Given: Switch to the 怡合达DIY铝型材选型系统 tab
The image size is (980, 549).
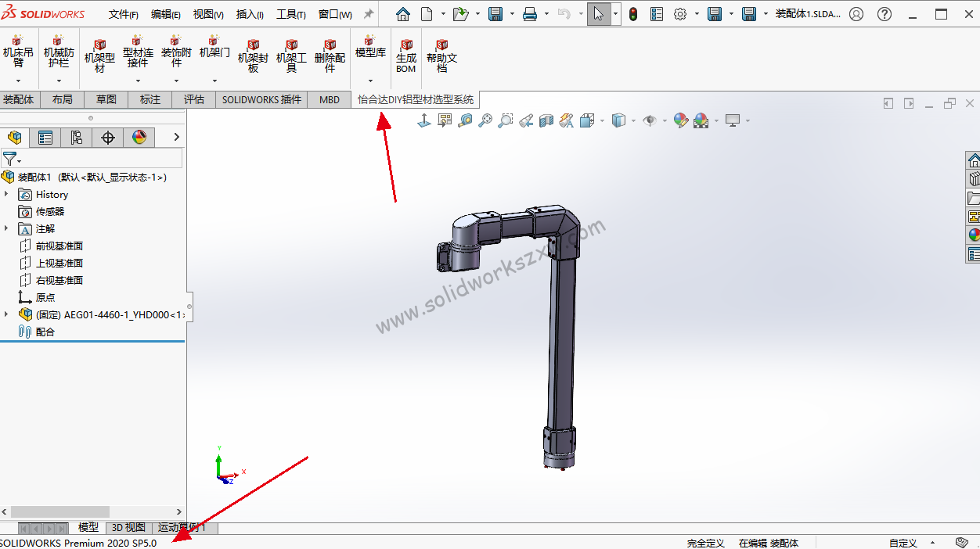Looking at the screenshot, I should coord(416,100).
